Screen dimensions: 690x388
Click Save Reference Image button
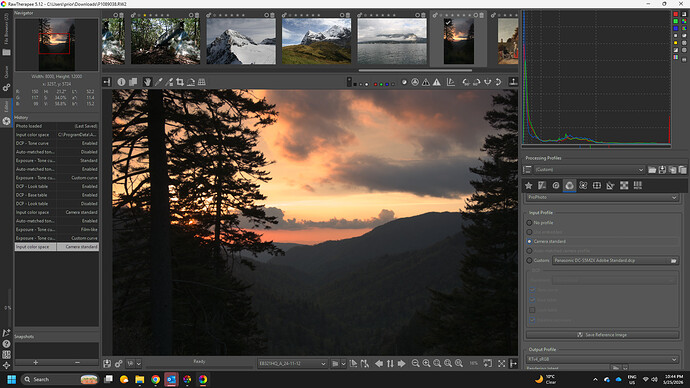pos(602,335)
